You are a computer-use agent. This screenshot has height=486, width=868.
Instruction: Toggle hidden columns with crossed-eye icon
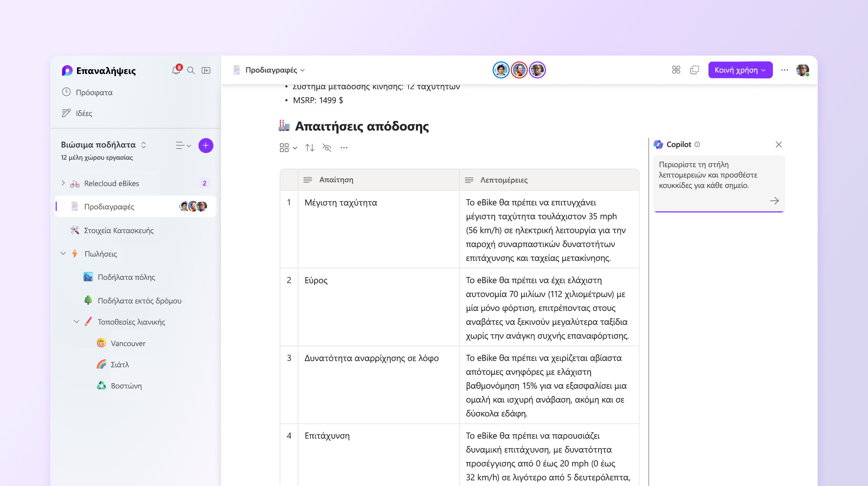click(327, 148)
